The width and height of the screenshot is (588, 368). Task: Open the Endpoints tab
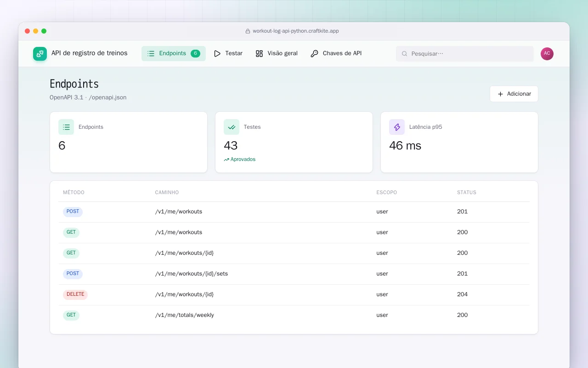(174, 53)
